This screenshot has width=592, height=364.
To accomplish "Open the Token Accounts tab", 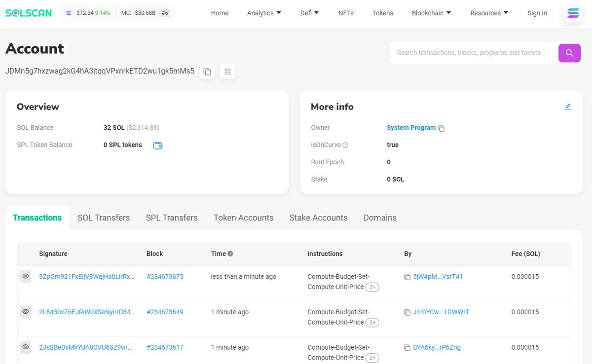I will (x=243, y=218).
